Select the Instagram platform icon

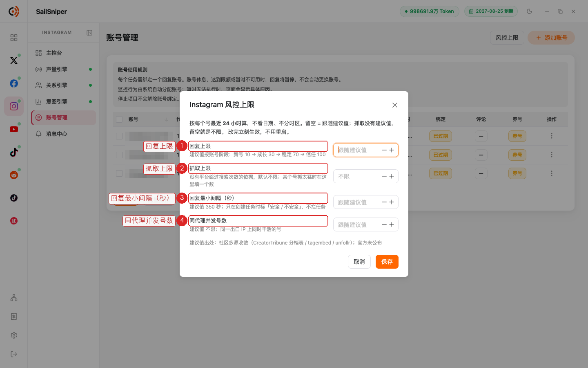pos(14,106)
